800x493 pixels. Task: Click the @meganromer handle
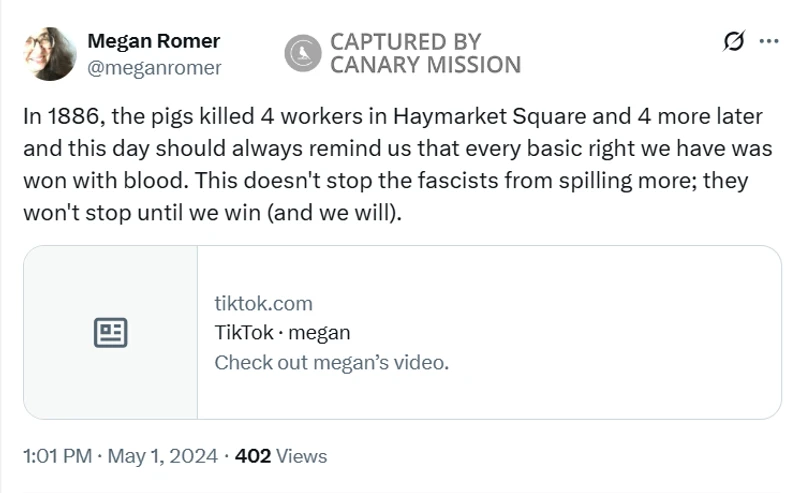pyautogui.click(x=154, y=68)
